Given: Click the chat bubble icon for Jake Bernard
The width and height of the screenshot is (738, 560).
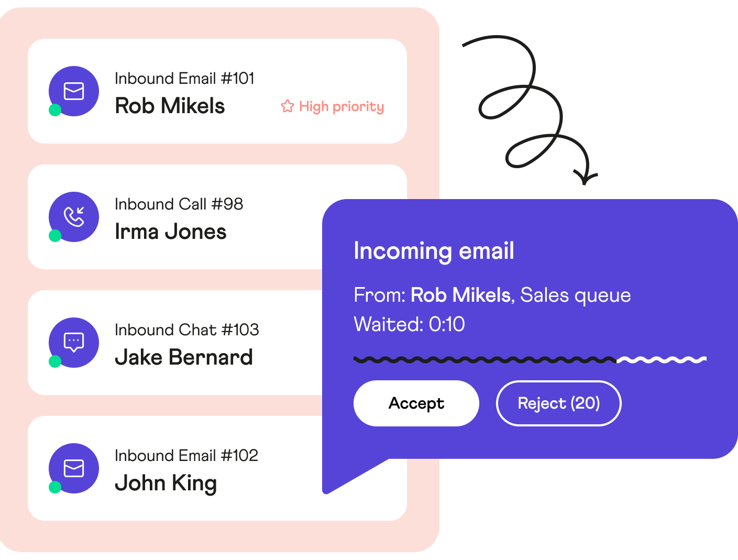Looking at the screenshot, I should pyautogui.click(x=74, y=343).
